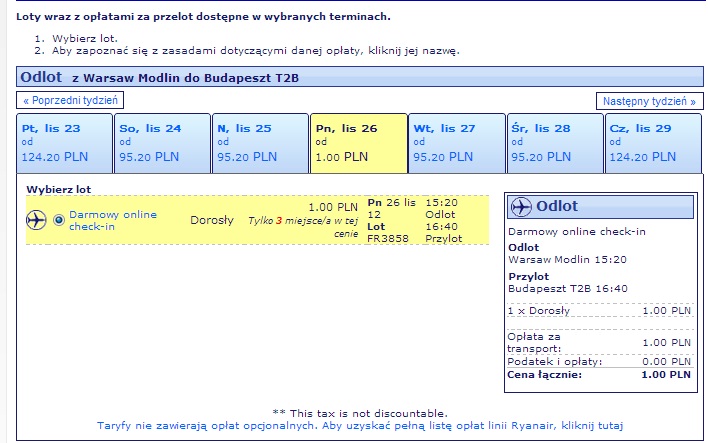Image resolution: width=708 pixels, height=443 pixels.
Task: Click heading 'z Warsaw Modlin do Budapeszt T2B'
Action: coord(186,78)
